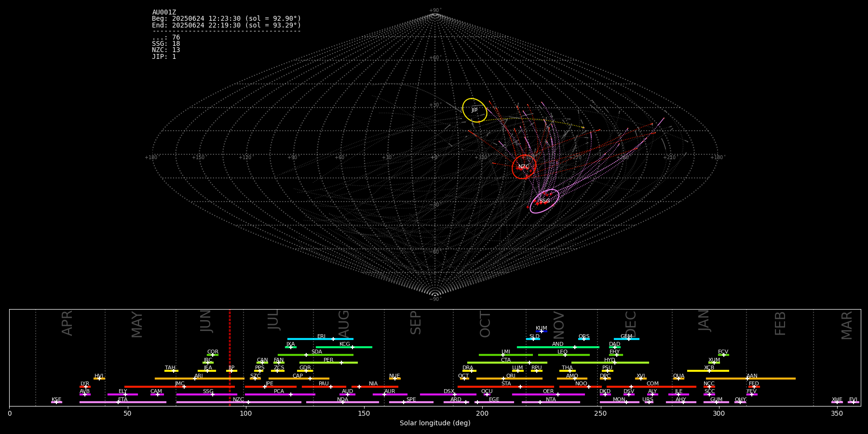The height and width of the screenshot is (434, 868).
Task: Click the cyan ORS shower marker
Action: pos(584,339)
